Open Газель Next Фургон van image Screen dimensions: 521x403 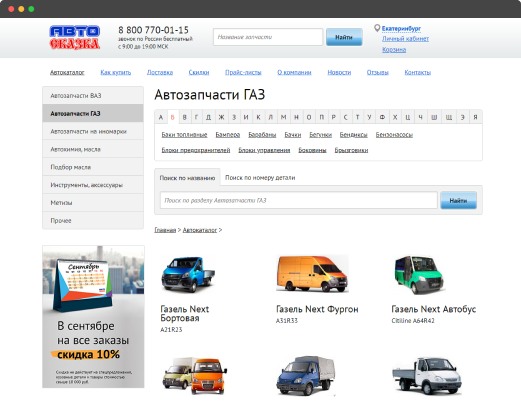coord(312,273)
